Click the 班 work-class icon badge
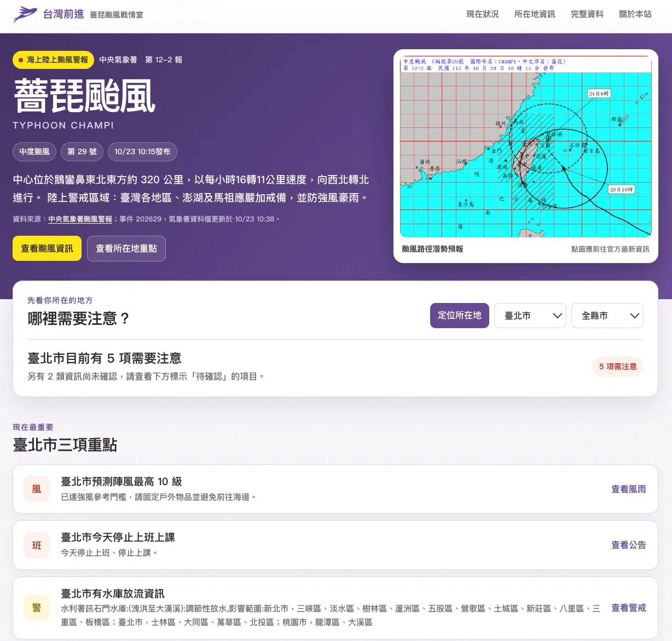 pos(37,545)
